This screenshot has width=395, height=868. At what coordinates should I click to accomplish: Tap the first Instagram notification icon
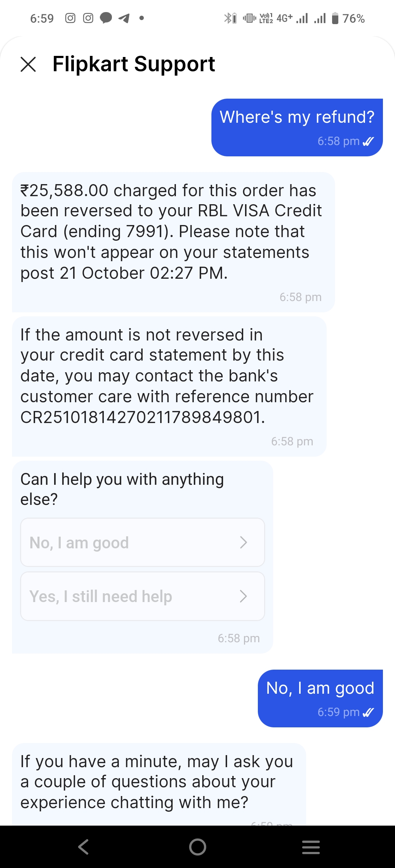click(x=70, y=18)
